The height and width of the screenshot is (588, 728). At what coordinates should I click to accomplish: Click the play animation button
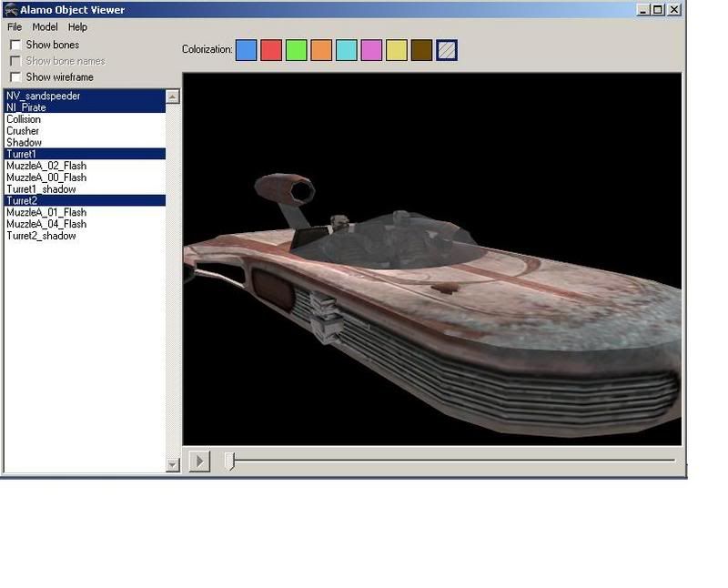pos(198,461)
